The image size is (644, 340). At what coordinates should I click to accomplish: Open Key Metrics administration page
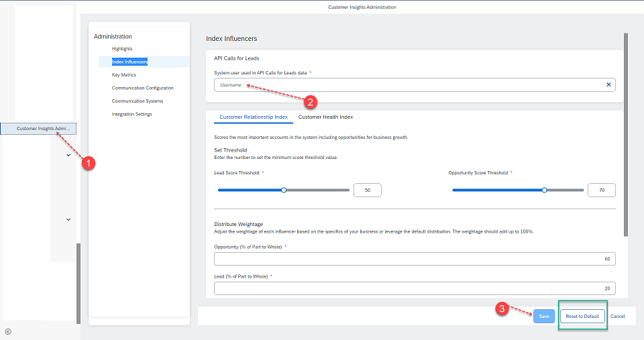click(x=124, y=74)
